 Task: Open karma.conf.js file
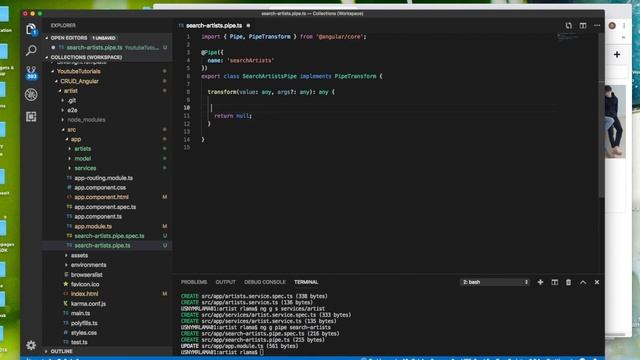click(88, 304)
